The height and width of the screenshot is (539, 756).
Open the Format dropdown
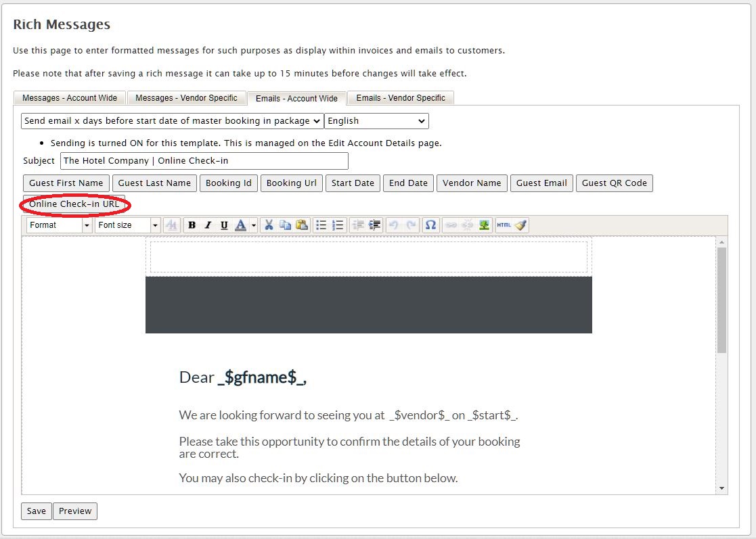(59, 225)
